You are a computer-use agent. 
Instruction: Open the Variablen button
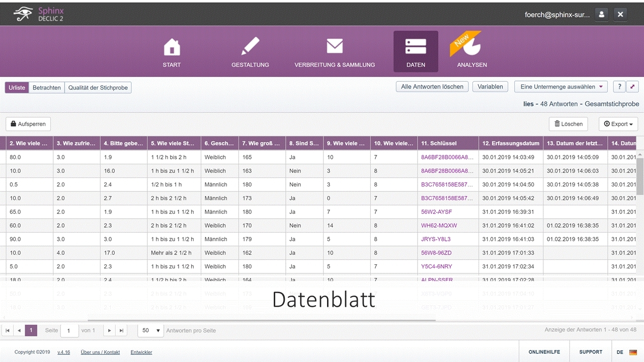[x=490, y=87]
